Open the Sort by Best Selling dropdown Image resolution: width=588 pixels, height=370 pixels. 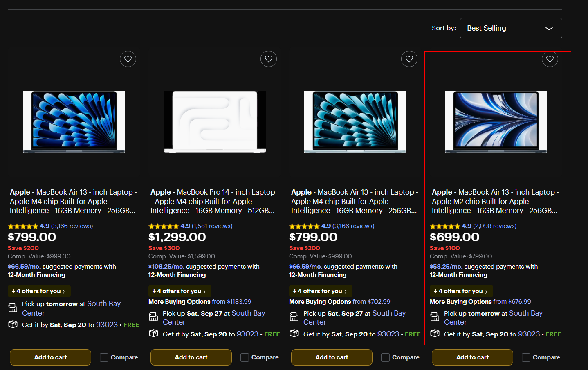point(511,28)
